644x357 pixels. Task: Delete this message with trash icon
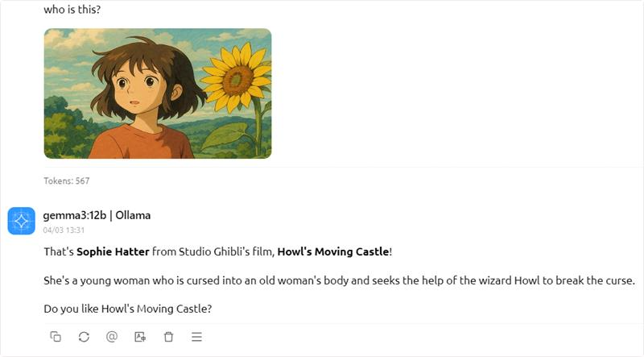[168, 337]
